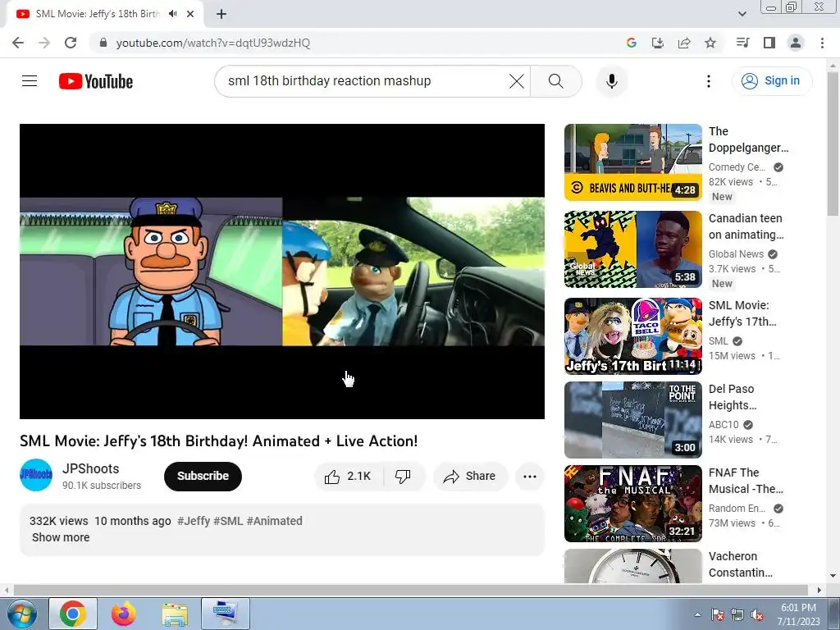Share this page from the address bar
The height and width of the screenshot is (630, 840).
tap(684, 43)
